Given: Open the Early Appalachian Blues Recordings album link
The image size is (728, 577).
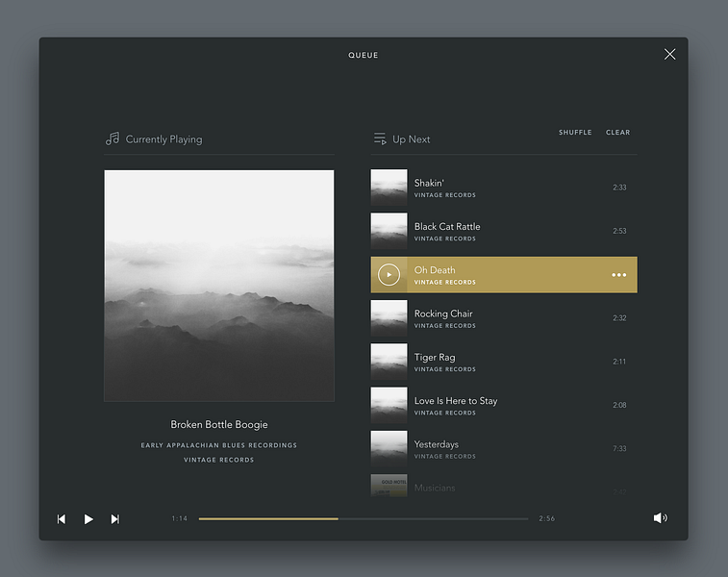Looking at the screenshot, I should 219,445.
